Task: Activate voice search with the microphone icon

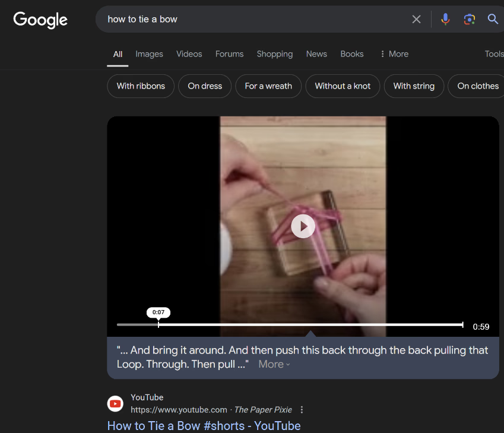Action: [445, 19]
